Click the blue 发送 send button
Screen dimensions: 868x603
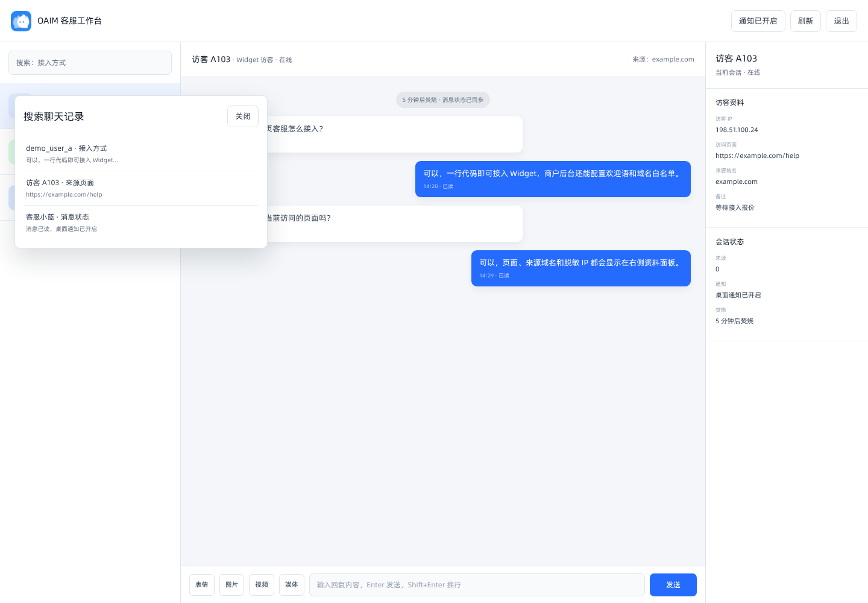coord(673,585)
